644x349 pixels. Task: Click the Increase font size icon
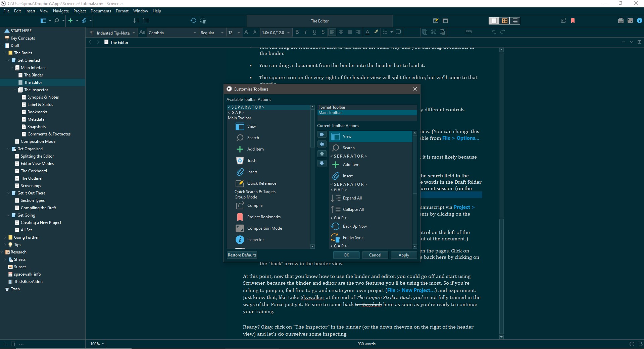pyautogui.click(x=247, y=32)
